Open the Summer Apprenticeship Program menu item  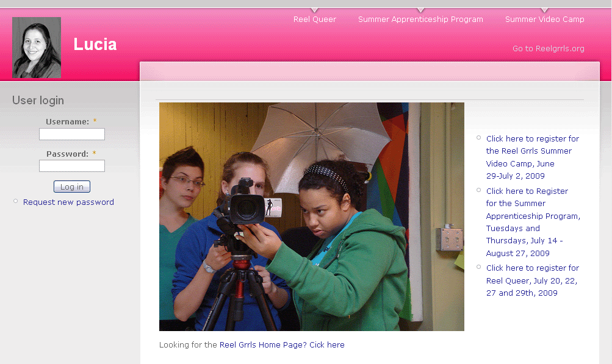pyautogui.click(x=420, y=19)
